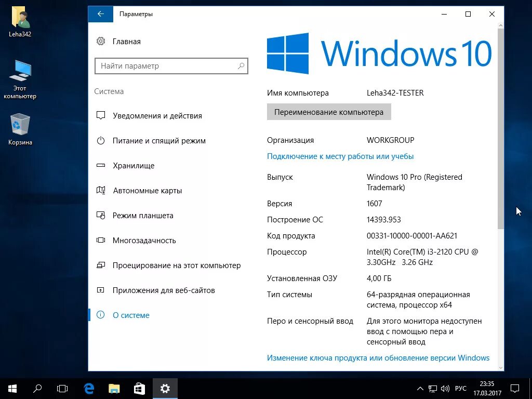This screenshot has height=399, width=532.
Task: Open the Action Center notifications icon
Action: (514, 388)
